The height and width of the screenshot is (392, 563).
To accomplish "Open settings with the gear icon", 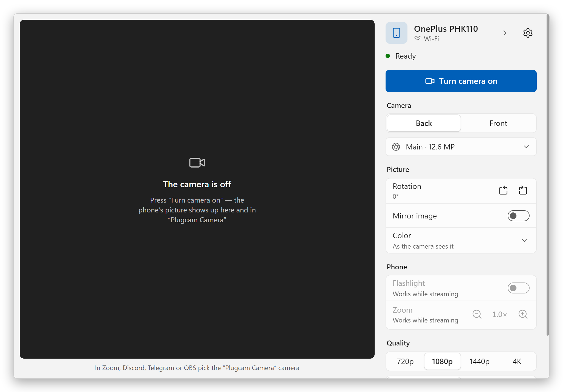I will [x=528, y=33].
